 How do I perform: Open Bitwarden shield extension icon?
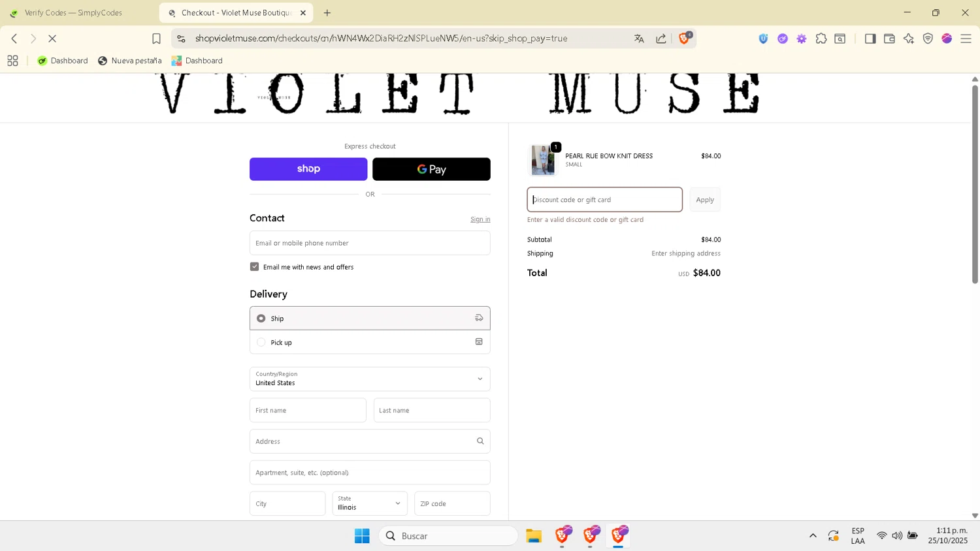763,39
